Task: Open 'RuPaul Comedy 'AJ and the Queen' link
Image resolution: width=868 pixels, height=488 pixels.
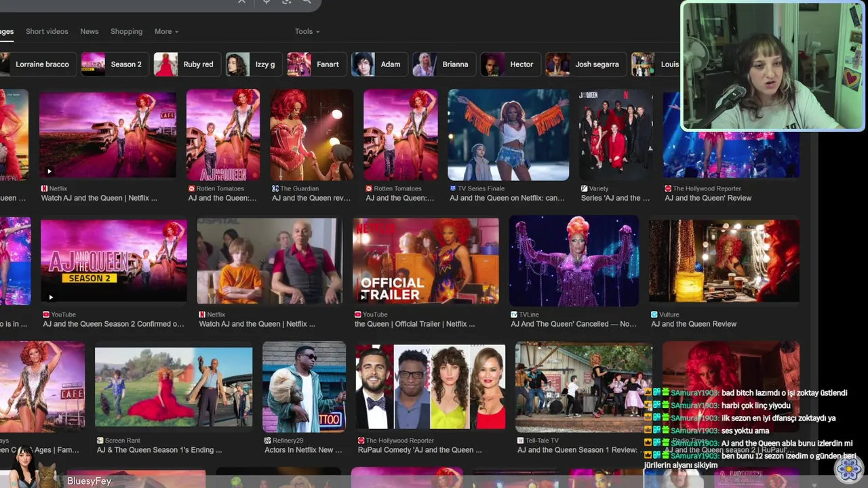Action: point(419,450)
